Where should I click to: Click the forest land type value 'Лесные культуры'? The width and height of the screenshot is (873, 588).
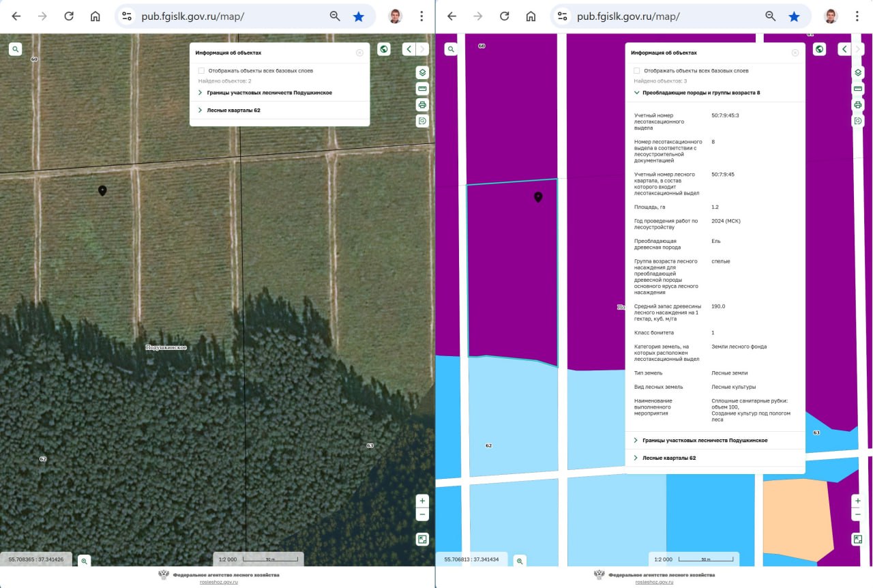click(733, 387)
